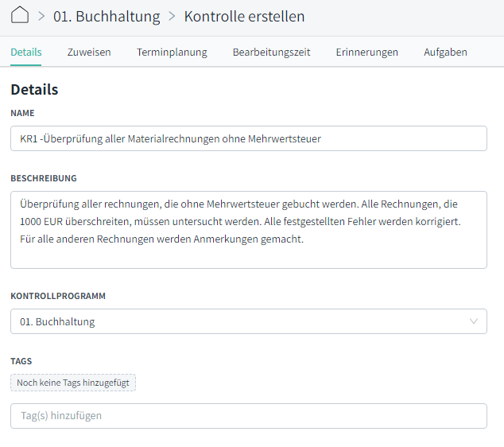Switch to the Zuweisen tab

click(x=89, y=52)
